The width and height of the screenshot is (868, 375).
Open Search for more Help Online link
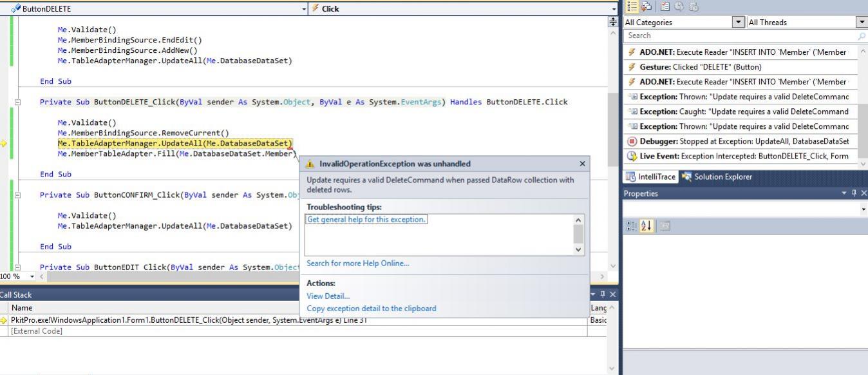(x=357, y=263)
